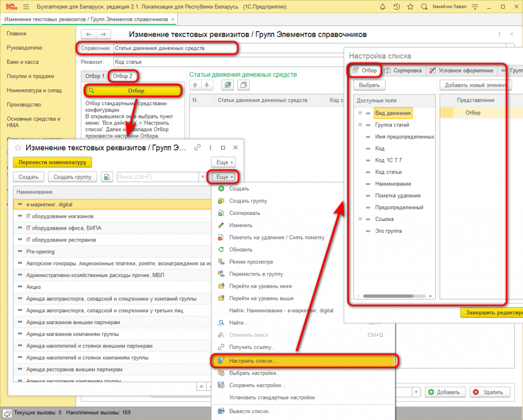This screenshot has width=523, height=420.
Task: Open three-dots menu in list window header
Action: pyautogui.click(x=210, y=147)
